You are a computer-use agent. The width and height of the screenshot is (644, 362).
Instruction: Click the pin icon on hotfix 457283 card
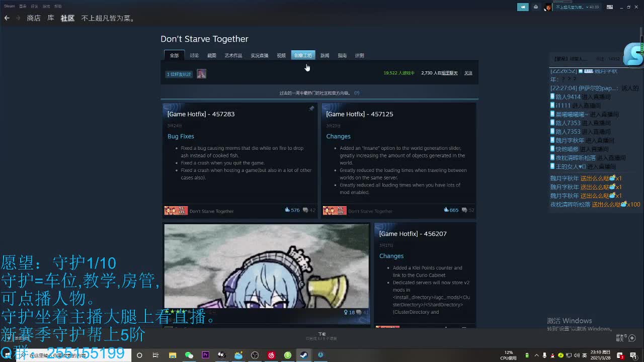tap(311, 109)
